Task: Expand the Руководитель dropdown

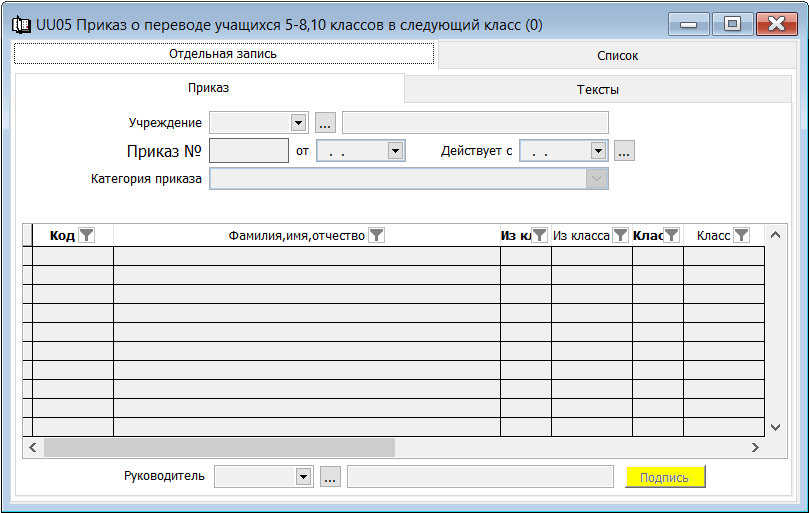Action: click(x=303, y=477)
